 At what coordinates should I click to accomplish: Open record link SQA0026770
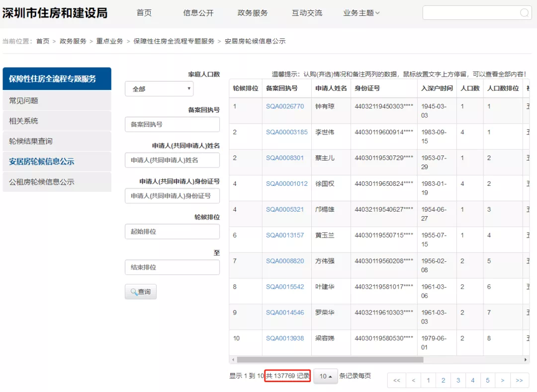tap(285, 106)
